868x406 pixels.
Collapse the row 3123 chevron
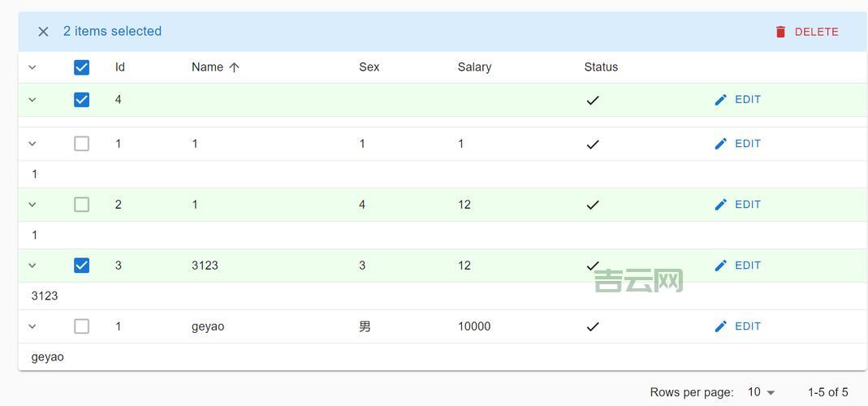(x=32, y=266)
